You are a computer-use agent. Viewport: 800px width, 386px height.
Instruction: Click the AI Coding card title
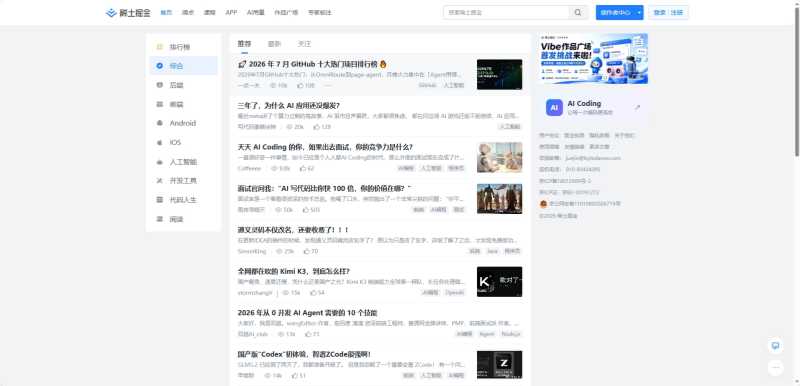(x=584, y=104)
